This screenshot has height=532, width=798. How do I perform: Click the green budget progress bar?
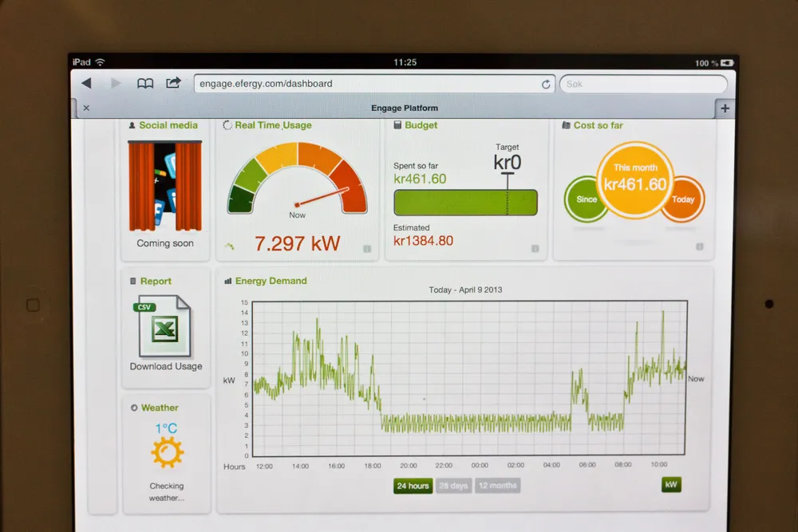pyautogui.click(x=465, y=203)
